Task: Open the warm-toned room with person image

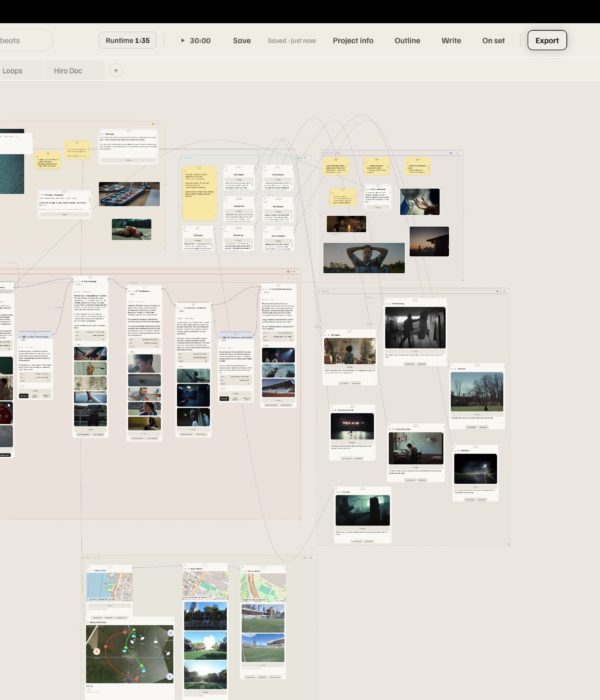Action: tap(350, 351)
